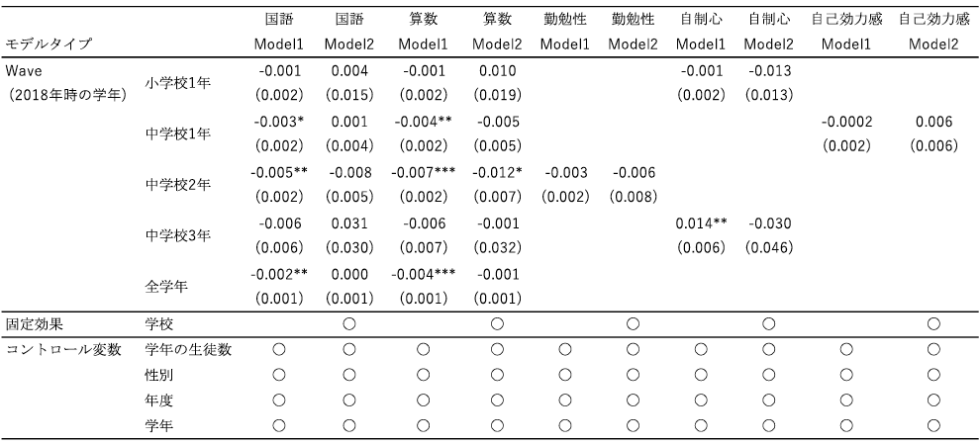Select the 0.014** coefficient value
Image resolution: width=980 pixels, height=445 pixels.
pos(701,223)
